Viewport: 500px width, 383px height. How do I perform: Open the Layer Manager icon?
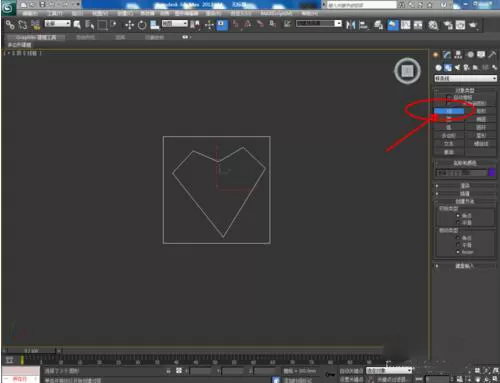pyautogui.click(x=378, y=25)
